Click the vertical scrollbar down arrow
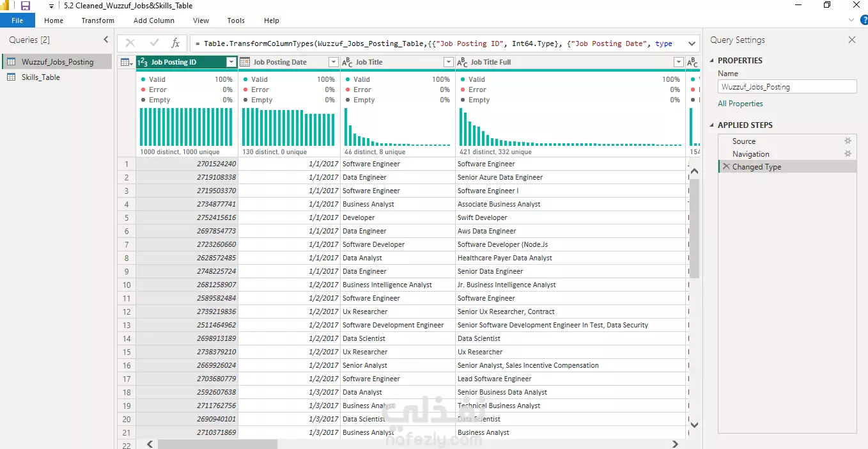The image size is (868, 449). click(695, 425)
